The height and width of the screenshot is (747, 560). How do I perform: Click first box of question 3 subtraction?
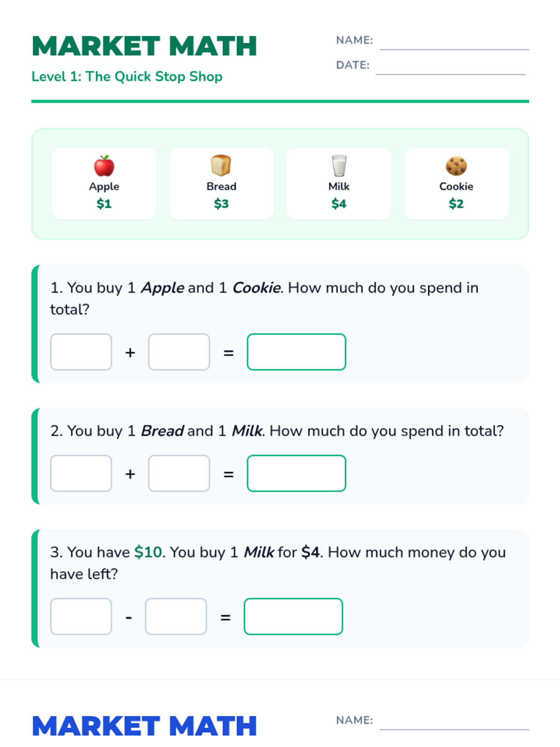81,616
